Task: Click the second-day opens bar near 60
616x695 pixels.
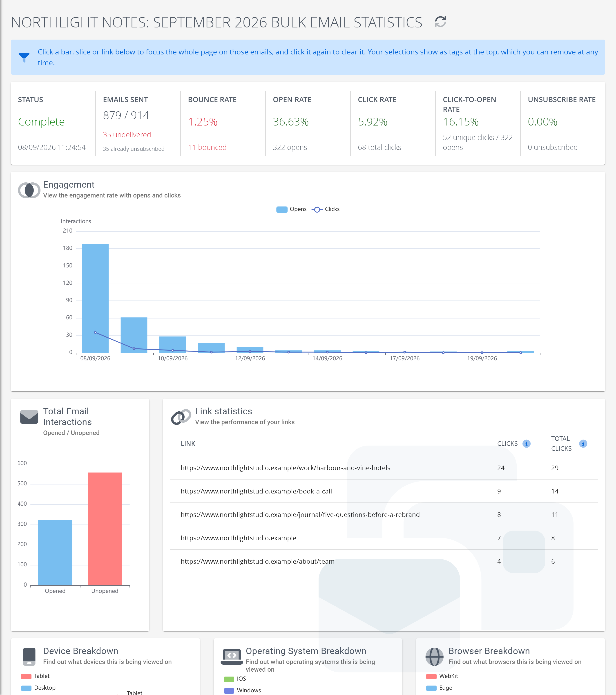Action: [x=134, y=335]
